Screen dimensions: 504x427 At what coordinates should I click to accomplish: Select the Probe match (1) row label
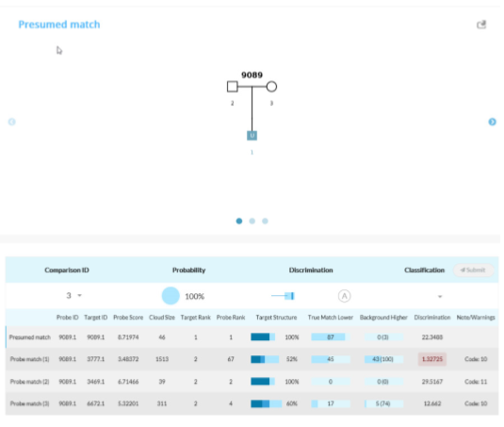pos(29,359)
